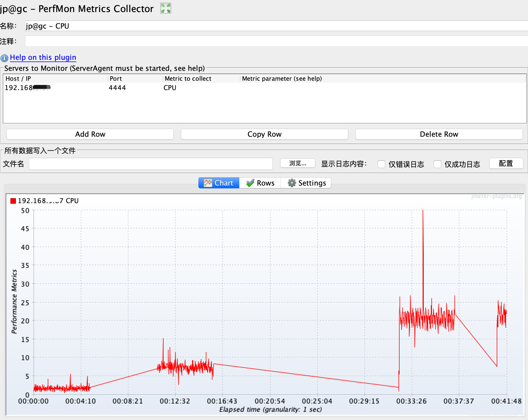Open the Settings tab
This screenshot has width=528, height=420.
306,183
